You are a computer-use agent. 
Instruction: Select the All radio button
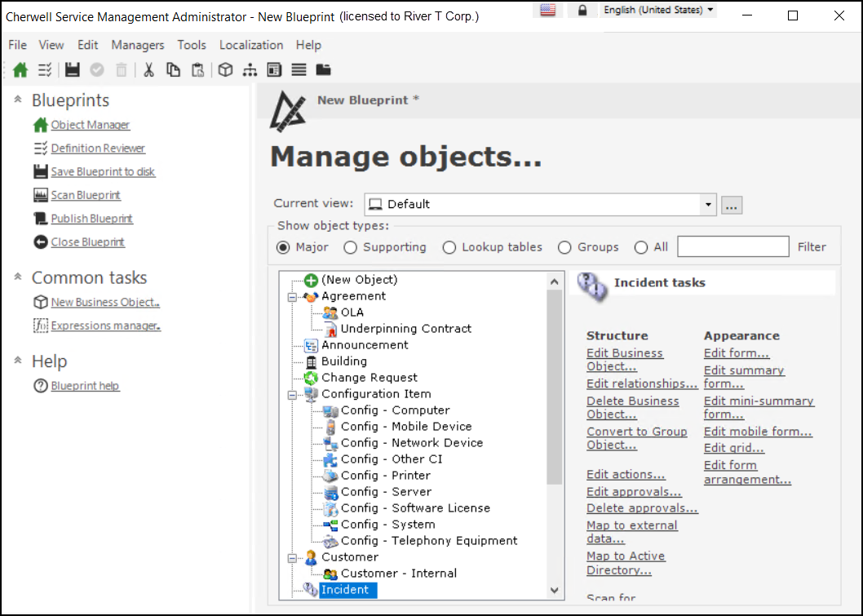[x=640, y=248]
